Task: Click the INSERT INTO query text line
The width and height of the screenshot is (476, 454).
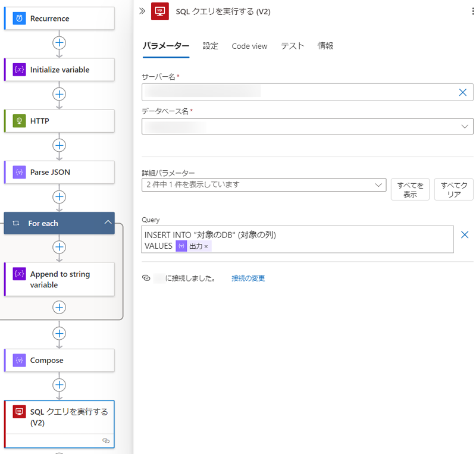Action: pos(210,235)
